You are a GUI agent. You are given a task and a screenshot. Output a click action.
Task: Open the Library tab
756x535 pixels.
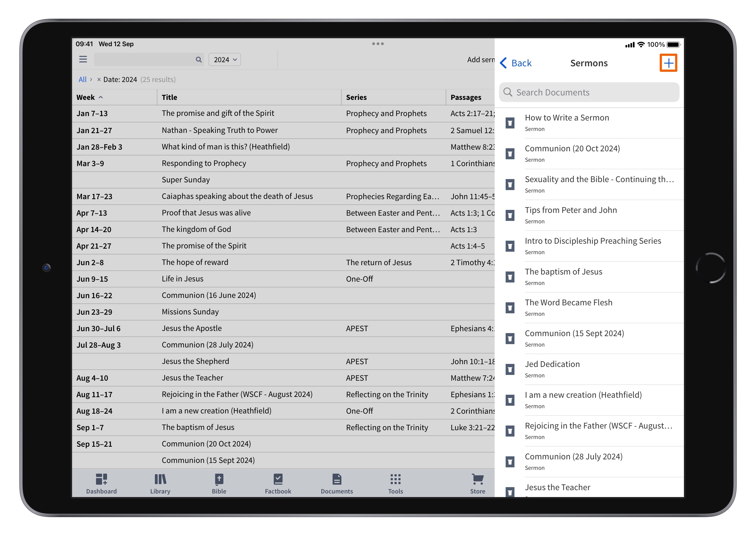(160, 484)
